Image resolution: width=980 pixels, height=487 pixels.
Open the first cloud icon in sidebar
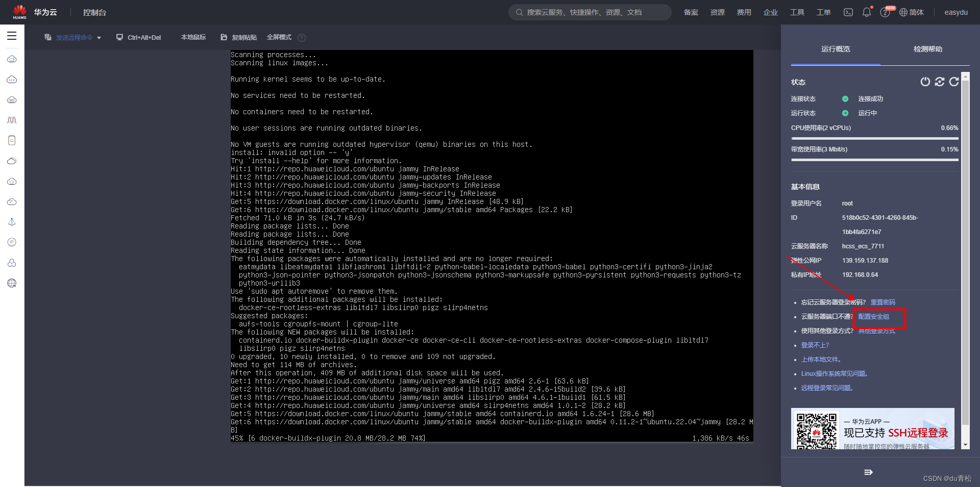[12, 59]
